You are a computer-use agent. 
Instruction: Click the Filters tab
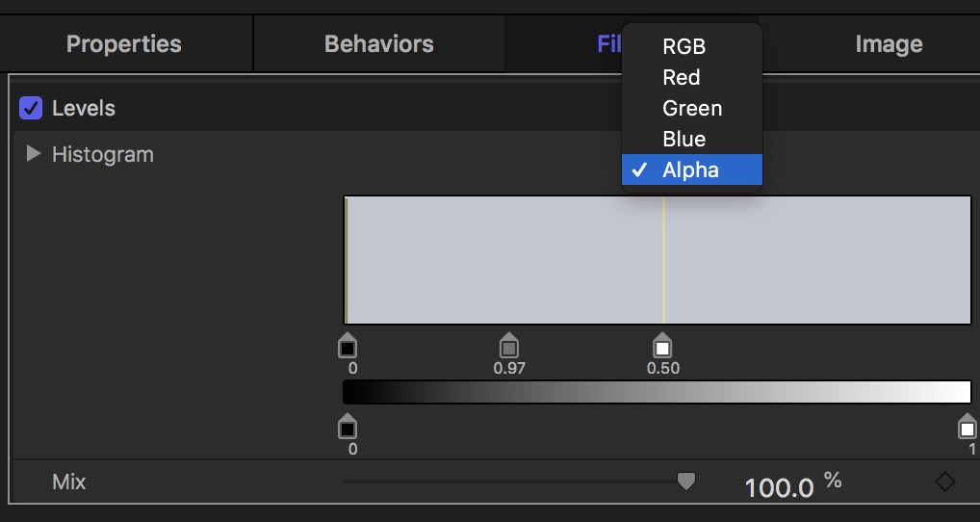click(x=608, y=44)
